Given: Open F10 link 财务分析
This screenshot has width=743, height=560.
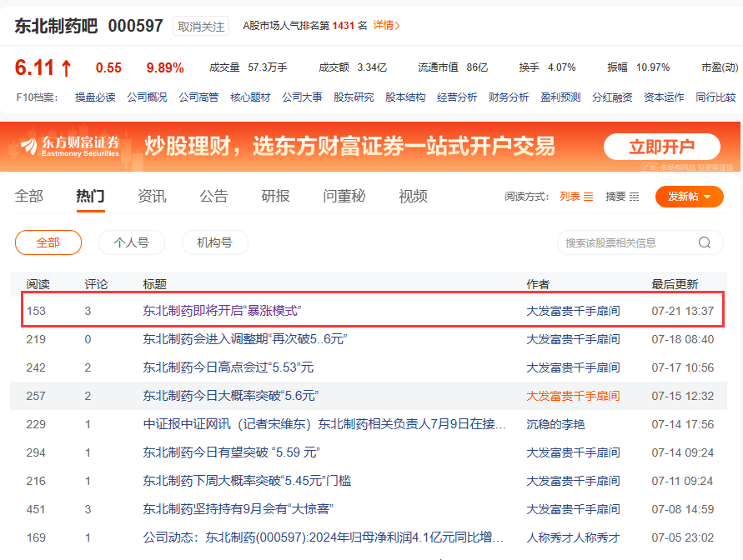Looking at the screenshot, I should (509, 97).
